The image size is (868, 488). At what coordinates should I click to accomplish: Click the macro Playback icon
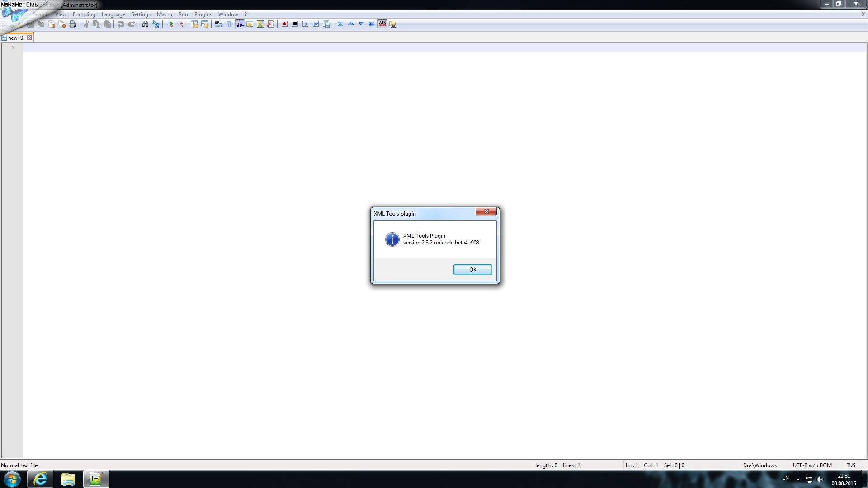[305, 24]
